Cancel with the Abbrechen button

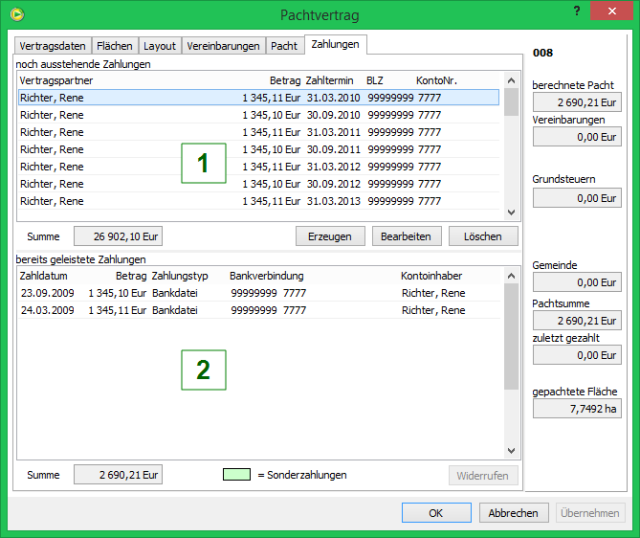(x=513, y=513)
